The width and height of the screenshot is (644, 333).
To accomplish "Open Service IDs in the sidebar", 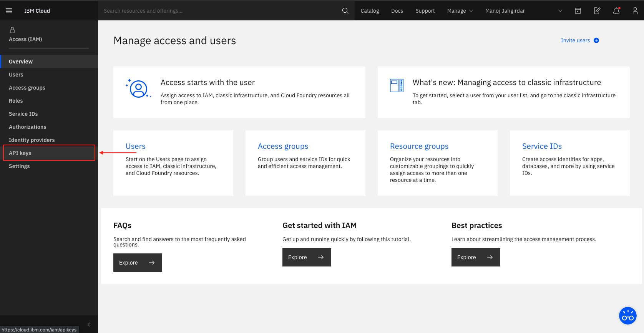I will click(x=49, y=114).
